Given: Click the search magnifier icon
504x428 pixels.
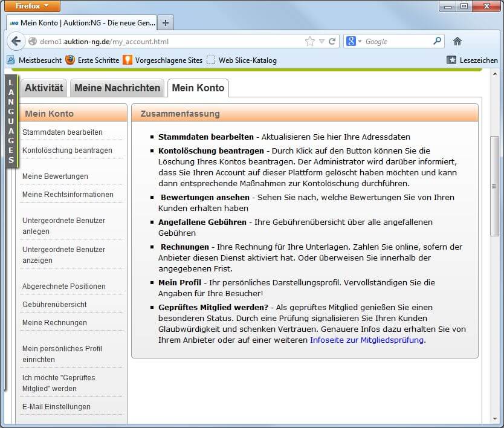Looking at the screenshot, I should (x=437, y=41).
